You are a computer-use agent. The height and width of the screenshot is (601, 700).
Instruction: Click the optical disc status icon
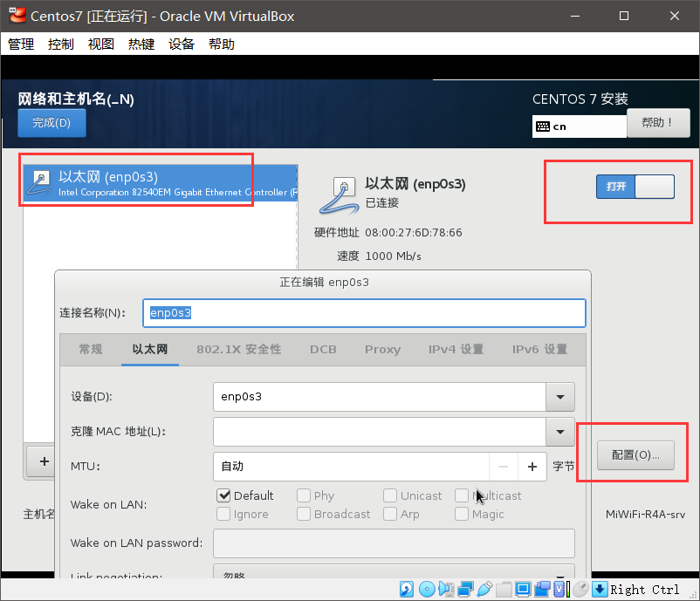pos(427,590)
